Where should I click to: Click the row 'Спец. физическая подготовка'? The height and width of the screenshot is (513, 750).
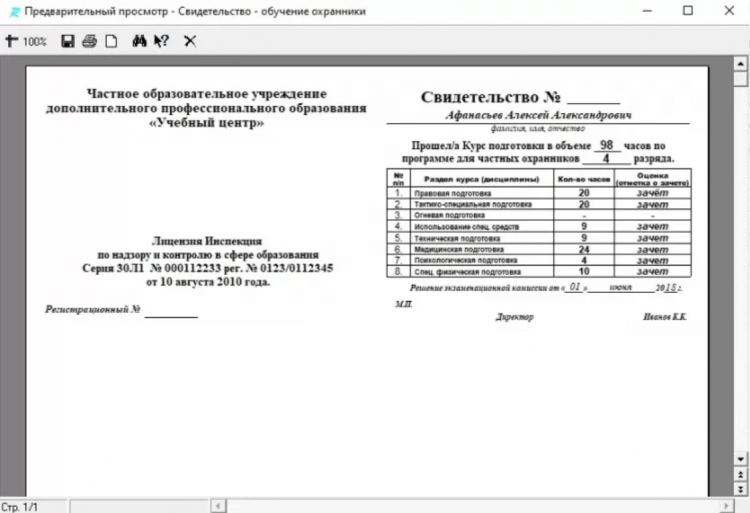pyautogui.click(x=539, y=272)
